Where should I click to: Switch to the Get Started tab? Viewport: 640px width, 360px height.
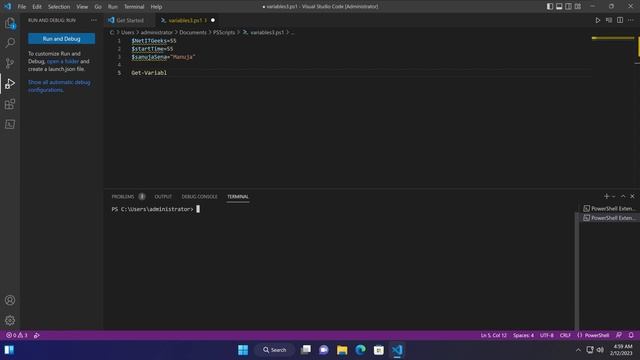coord(130,20)
